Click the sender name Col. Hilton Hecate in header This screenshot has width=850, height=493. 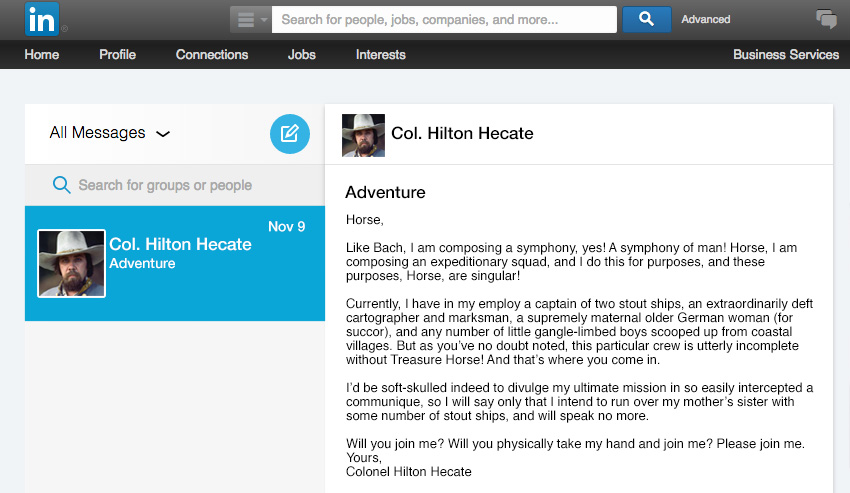click(x=462, y=133)
